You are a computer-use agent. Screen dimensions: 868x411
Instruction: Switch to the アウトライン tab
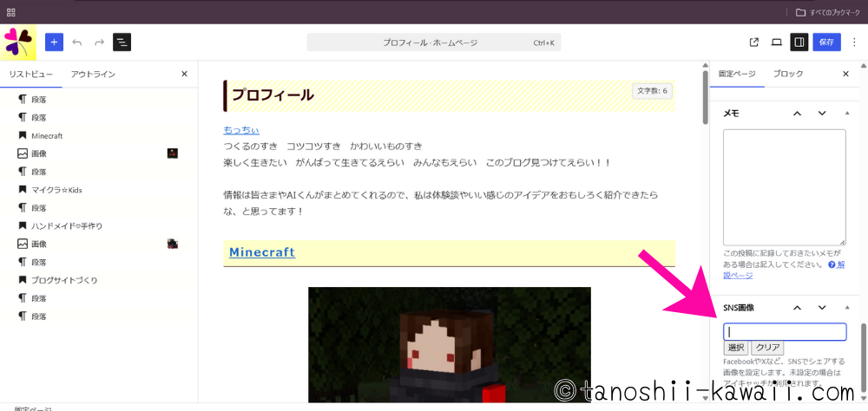[93, 74]
